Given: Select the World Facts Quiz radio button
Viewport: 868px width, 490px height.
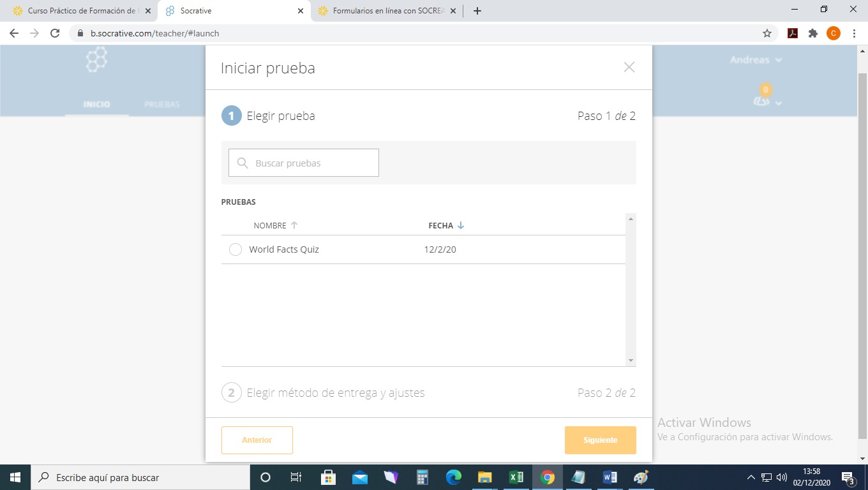Looking at the screenshot, I should pyautogui.click(x=236, y=249).
